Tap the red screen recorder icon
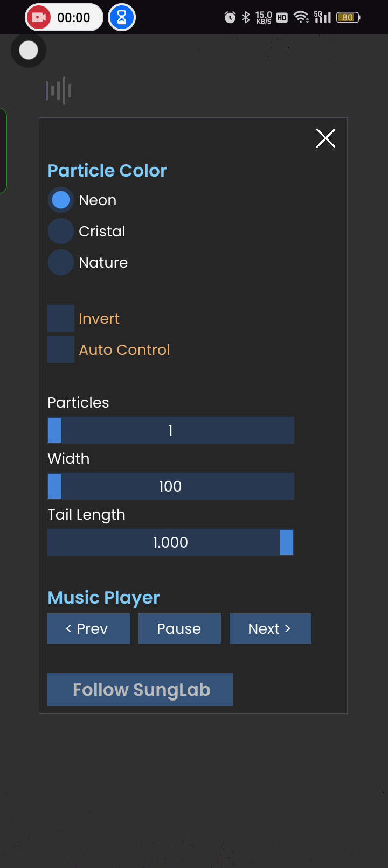388x868 pixels. coord(38,18)
